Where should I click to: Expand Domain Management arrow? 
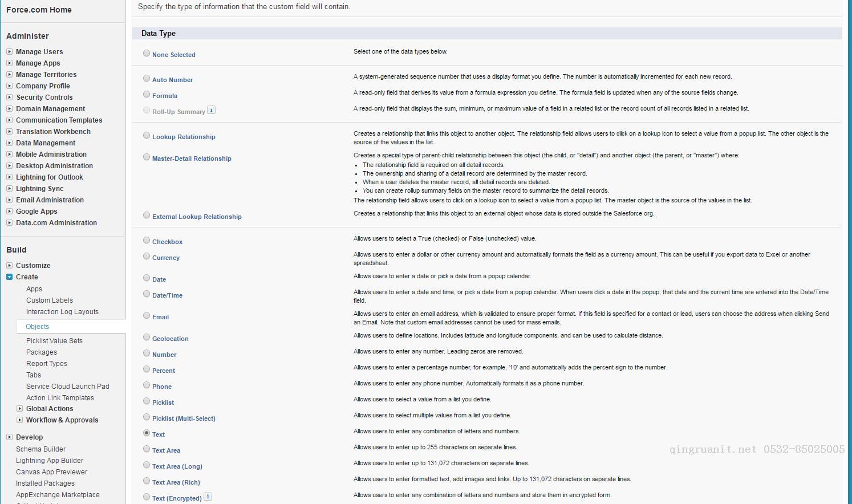(9, 108)
